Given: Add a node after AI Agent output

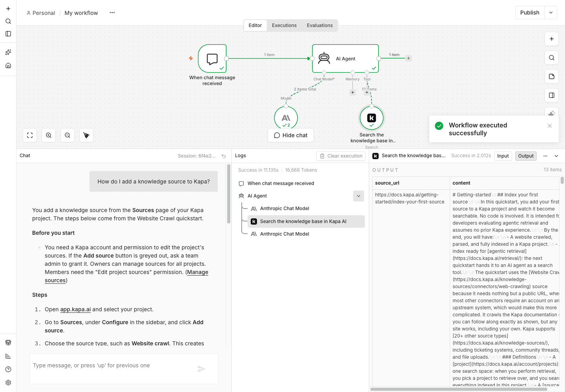Looking at the screenshot, I should (x=408, y=58).
